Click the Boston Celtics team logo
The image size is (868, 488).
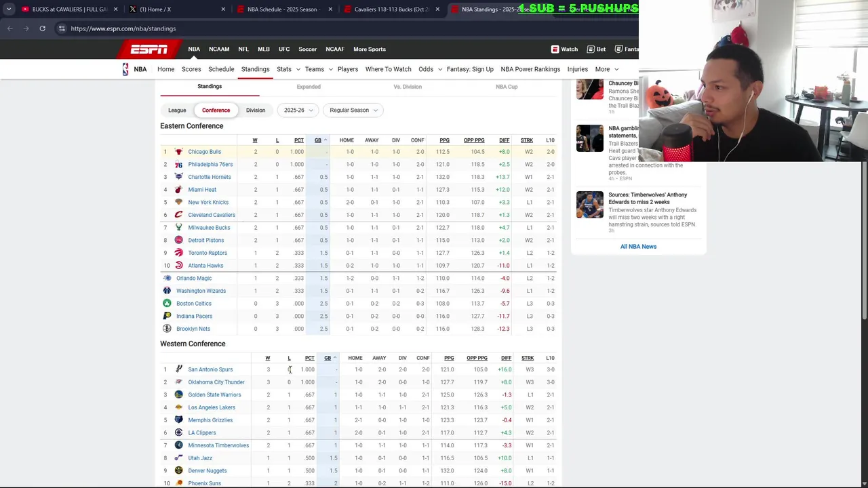point(167,304)
